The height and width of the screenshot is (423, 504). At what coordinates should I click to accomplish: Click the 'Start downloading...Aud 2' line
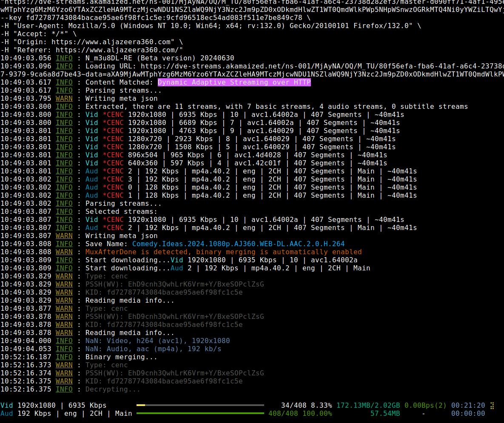tap(228, 268)
